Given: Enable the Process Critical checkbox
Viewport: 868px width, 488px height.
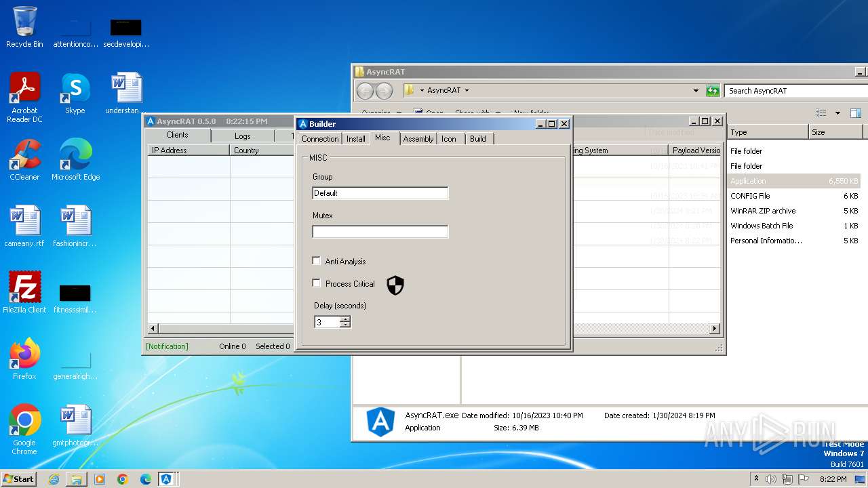Looking at the screenshot, I should coord(317,283).
